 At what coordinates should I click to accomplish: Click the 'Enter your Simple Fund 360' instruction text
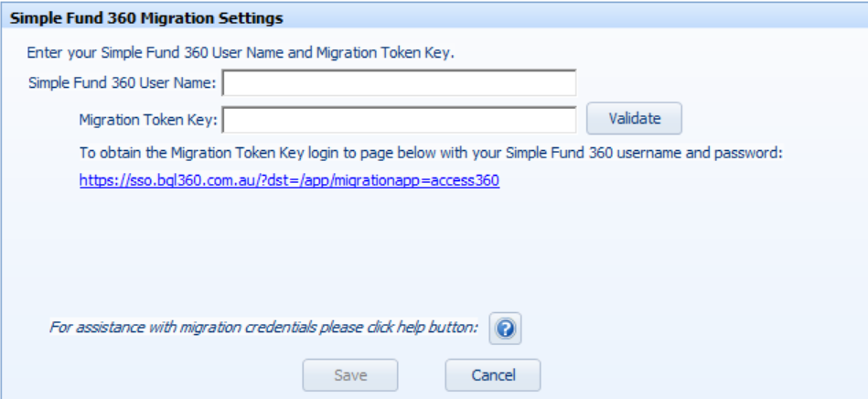click(x=241, y=53)
